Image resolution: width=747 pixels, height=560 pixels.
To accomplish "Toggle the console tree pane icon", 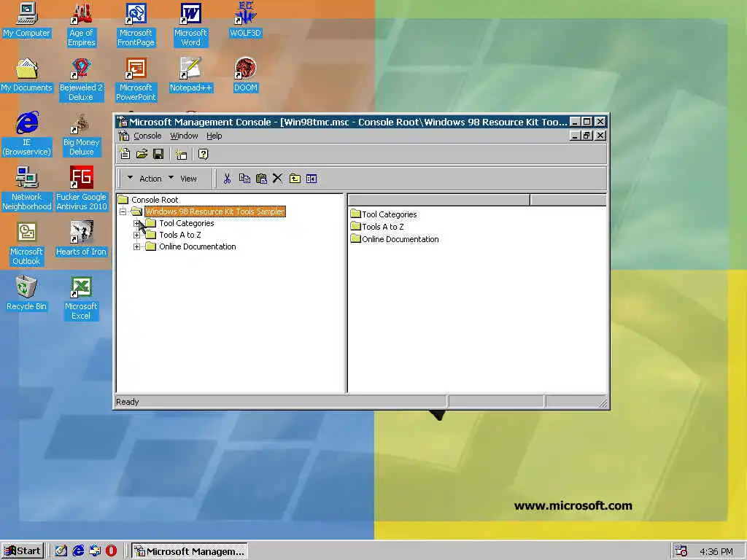I will (x=311, y=179).
